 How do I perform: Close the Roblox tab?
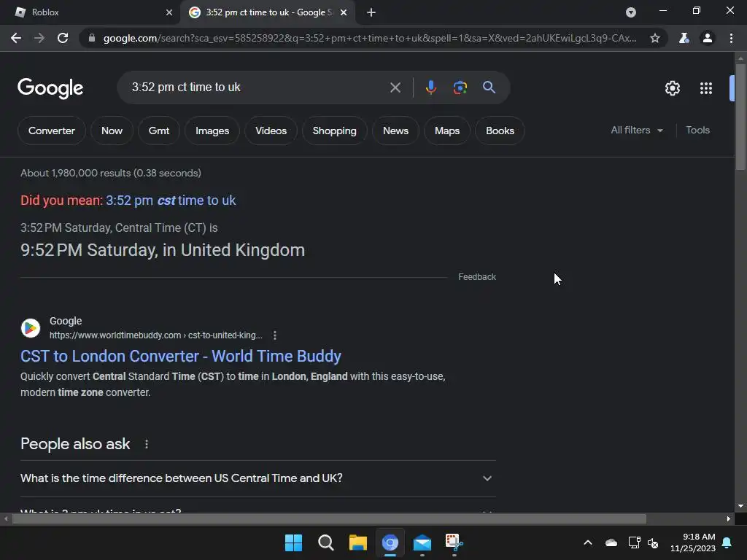[169, 12]
